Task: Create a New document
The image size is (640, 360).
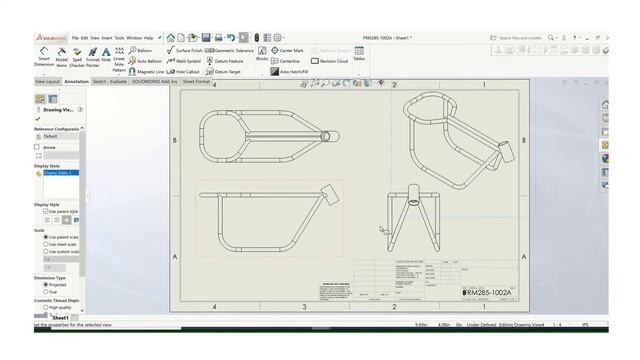Action: 181,38
